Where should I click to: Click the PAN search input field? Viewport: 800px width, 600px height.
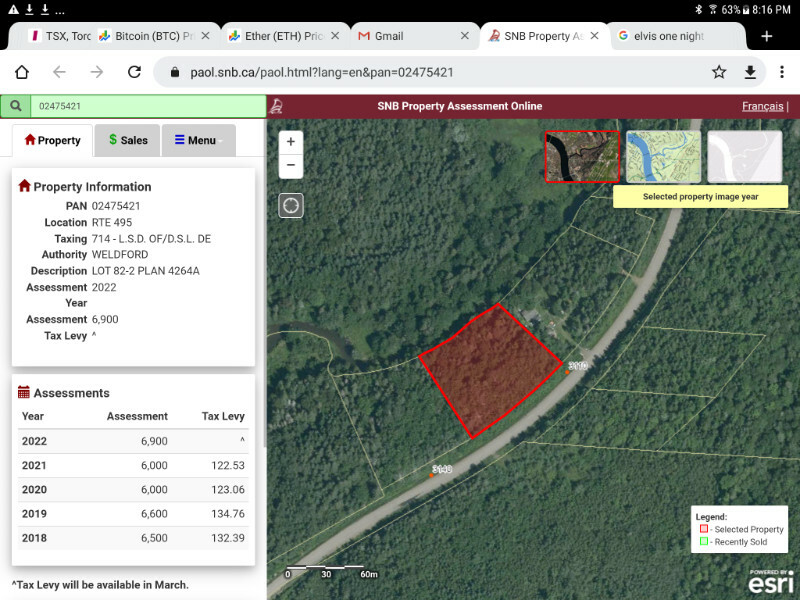point(148,106)
